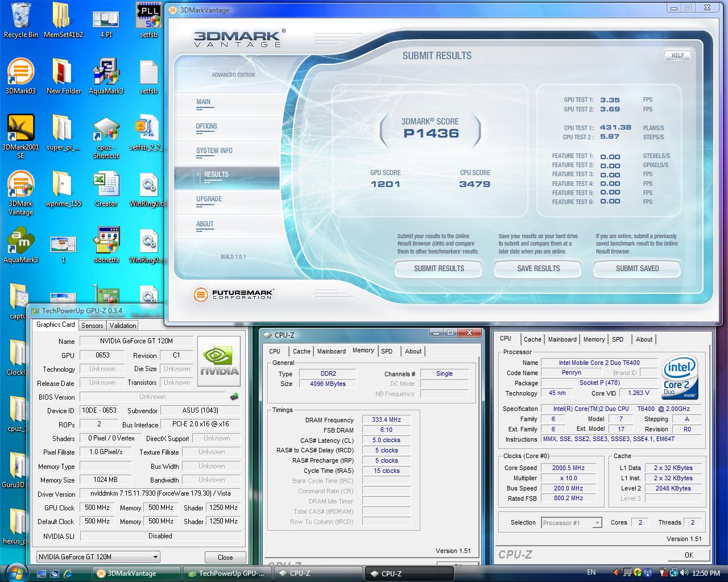Image resolution: width=728 pixels, height=582 pixels.
Task: Open the About tab in right CPU-Z window
Action: pyautogui.click(x=644, y=339)
